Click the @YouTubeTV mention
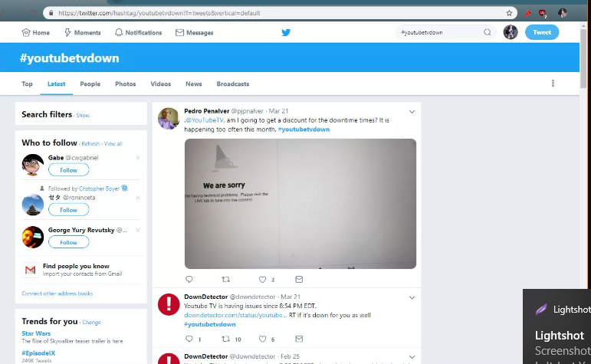 pos(205,120)
